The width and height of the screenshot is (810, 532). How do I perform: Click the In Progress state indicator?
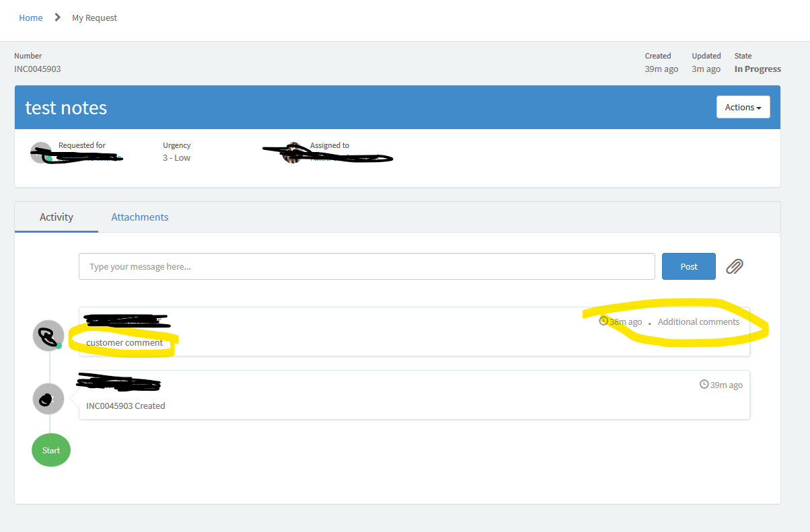(758, 68)
